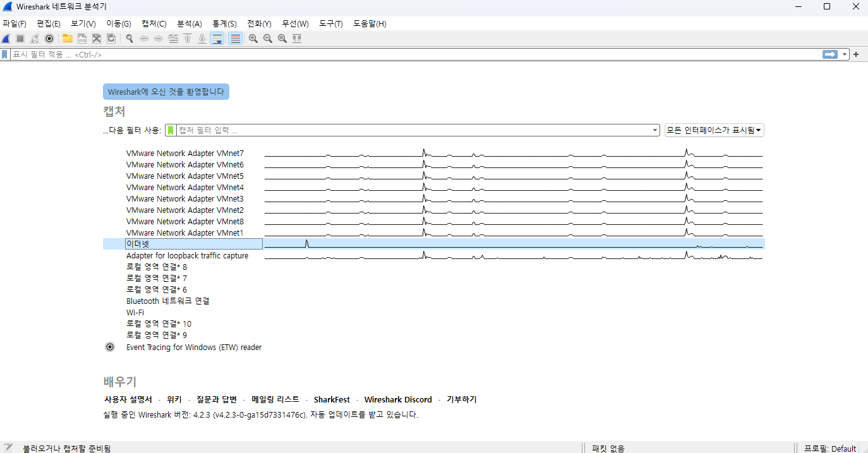Open the 메일링 리스트 link
This screenshot has height=453, width=868.
(275, 400)
